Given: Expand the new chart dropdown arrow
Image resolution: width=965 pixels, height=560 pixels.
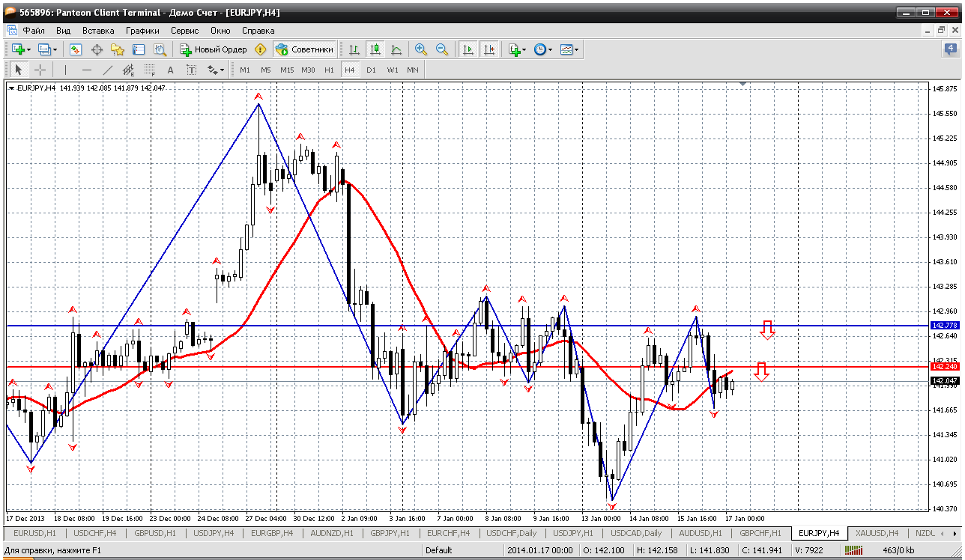Looking at the screenshot, I should [28, 49].
